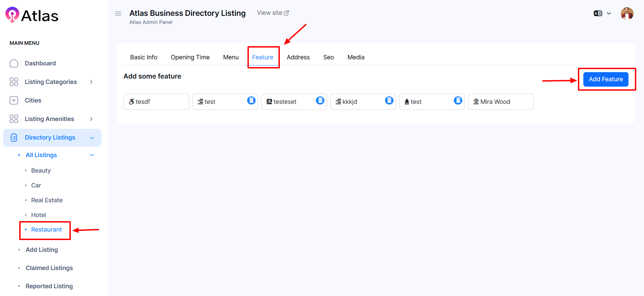Open the Media tab

click(356, 57)
